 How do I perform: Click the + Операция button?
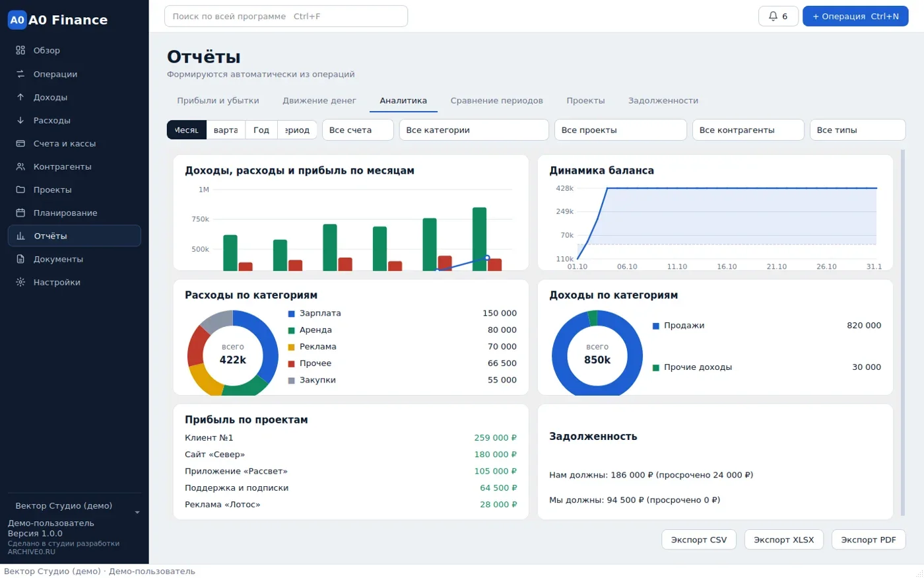pos(855,17)
